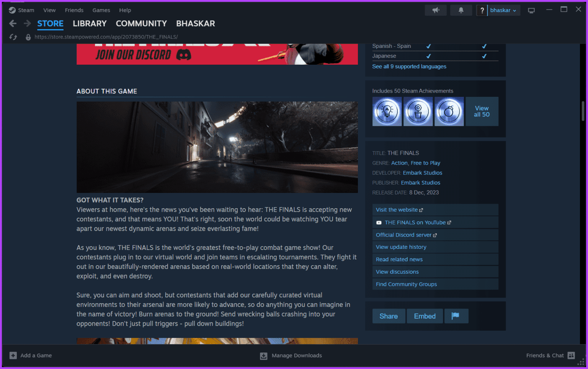Click the question mark help icon

[x=482, y=10]
